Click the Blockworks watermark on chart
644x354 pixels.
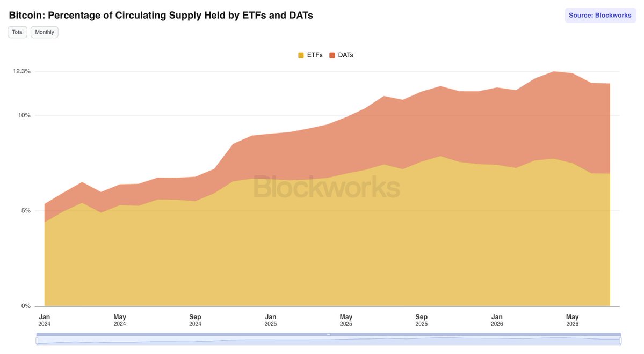327,187
